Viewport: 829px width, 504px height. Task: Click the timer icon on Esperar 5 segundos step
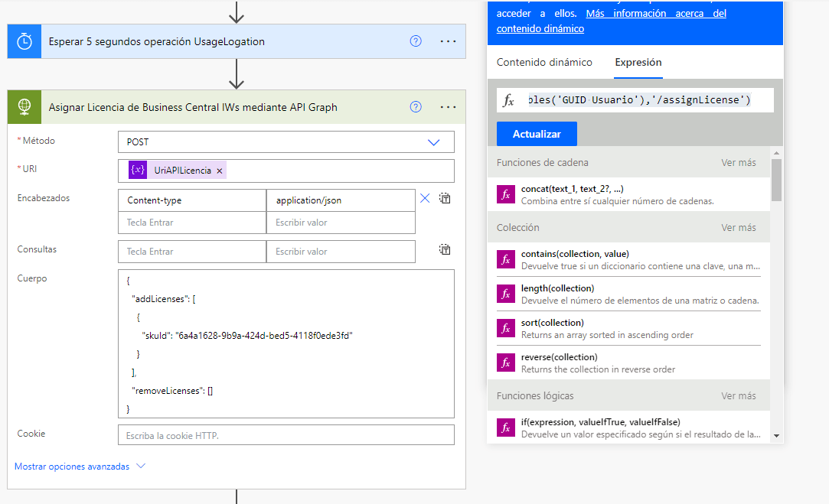point(24,42)
